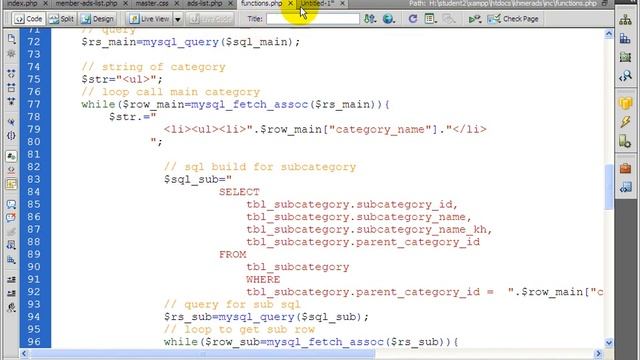This screenshot has width=640, height=360.
Task: Open Documents list icon in coding toolbar
Action: point(11,39)
